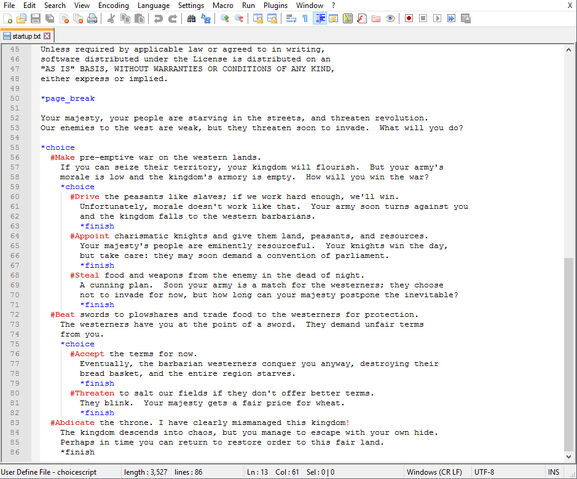The width and height of the screenshot is (577, 479).
Task: Select the startup.txt tab
Action: (26, 36)
